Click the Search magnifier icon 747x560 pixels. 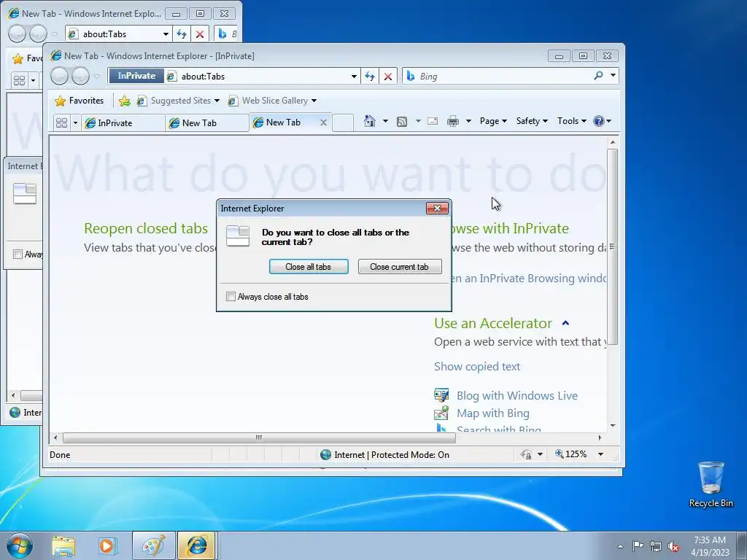(598, 76)
